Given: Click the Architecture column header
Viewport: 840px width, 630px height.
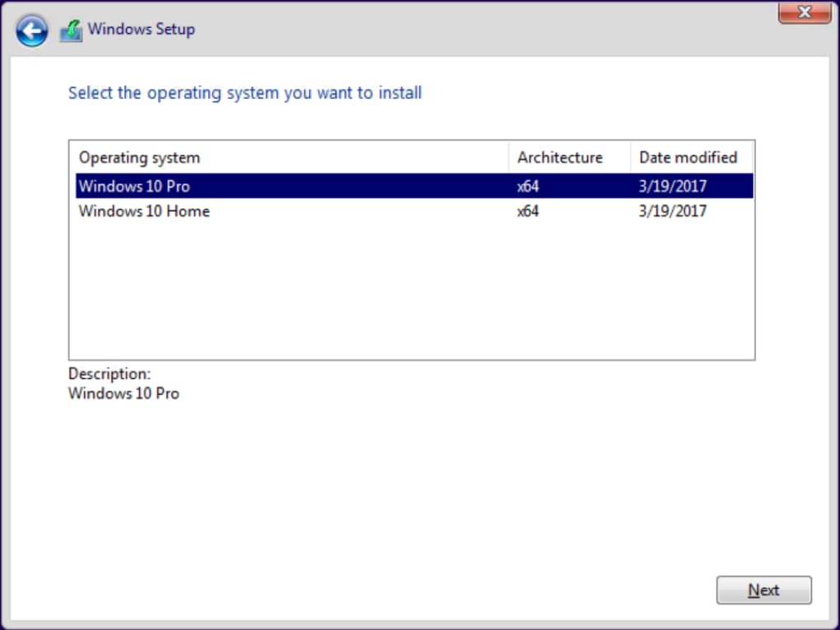Looking at the screenshot, I should pyautogui.click(x=560, y=158).
